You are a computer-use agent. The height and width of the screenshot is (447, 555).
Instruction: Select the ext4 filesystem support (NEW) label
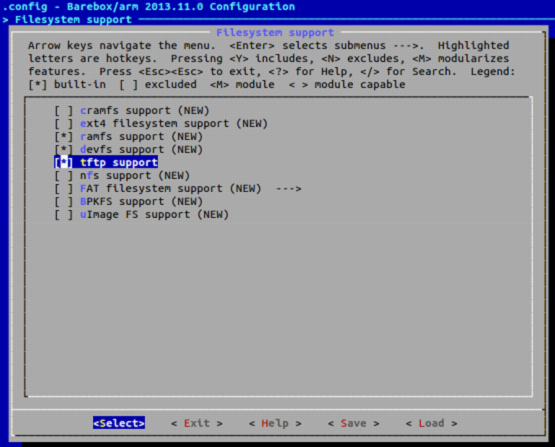pos(174,124)
